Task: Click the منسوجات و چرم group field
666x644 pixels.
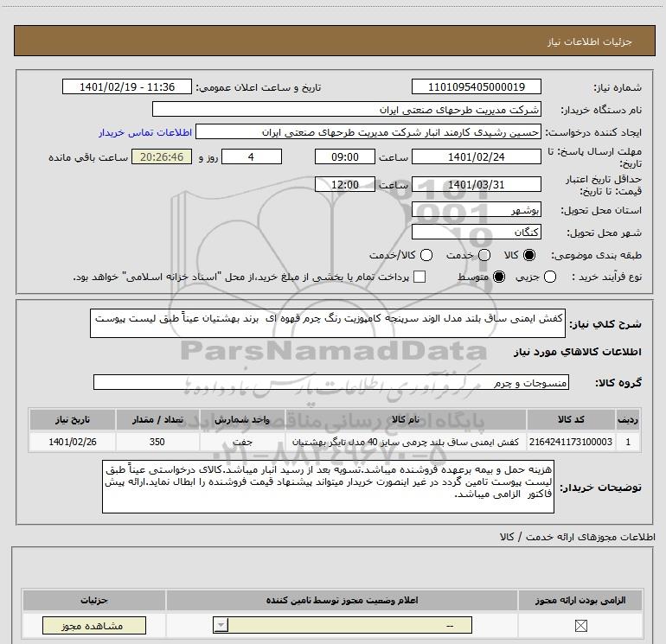Action: 331,382
